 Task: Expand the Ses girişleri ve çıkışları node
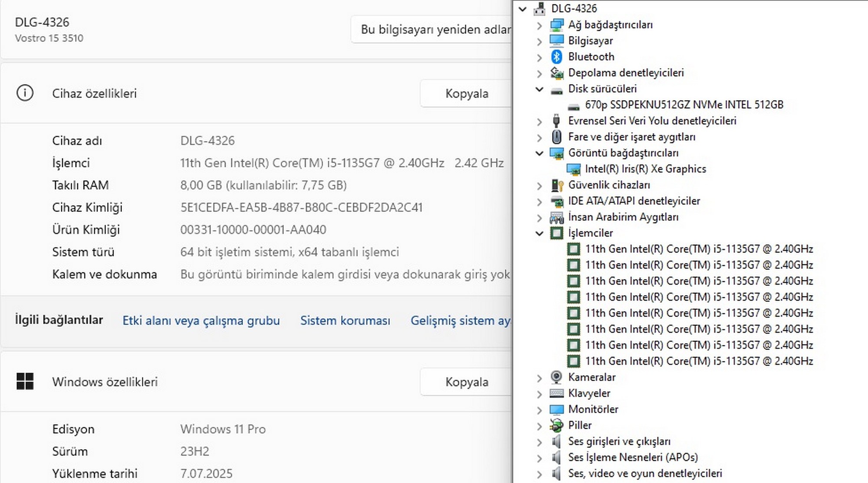tap(539, 442)
